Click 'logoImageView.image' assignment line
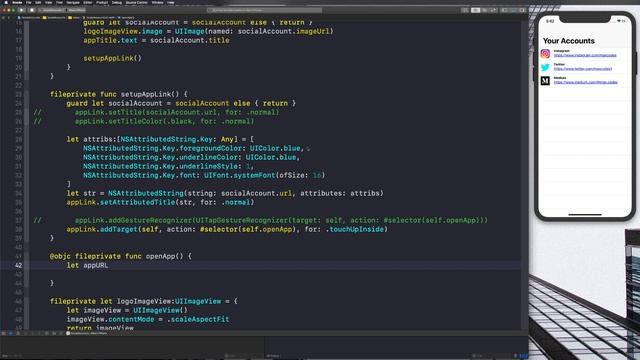The width and height of the screenshot is (640, 360). point(208,31)
